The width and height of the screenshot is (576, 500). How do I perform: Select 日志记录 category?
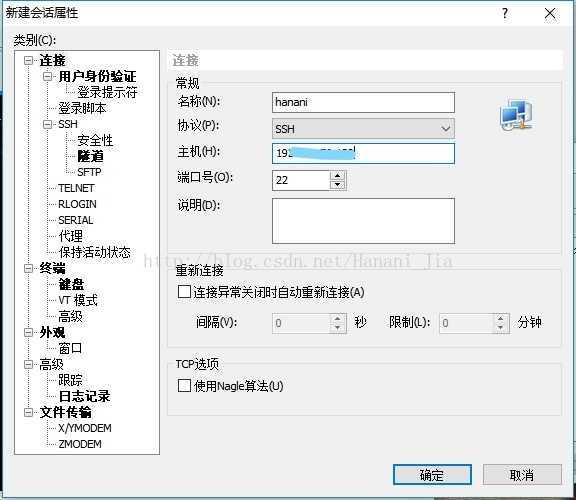coord(84,396)
